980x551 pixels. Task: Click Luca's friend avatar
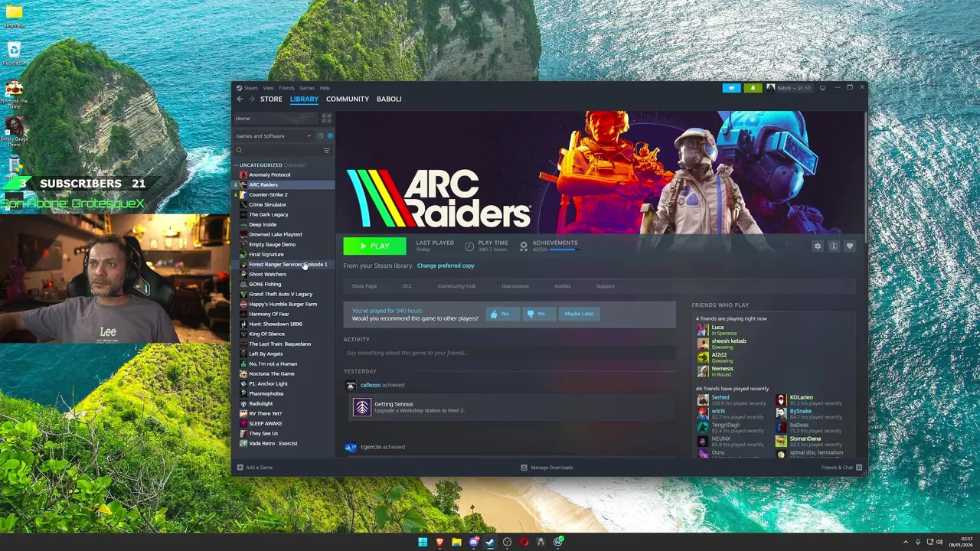(702, 330)
